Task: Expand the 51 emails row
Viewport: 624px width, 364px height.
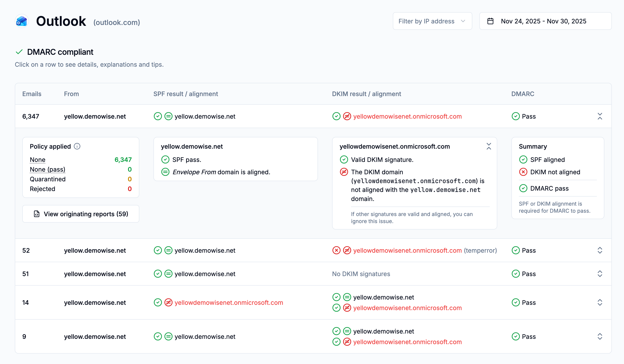Action: tap(600, 274)
